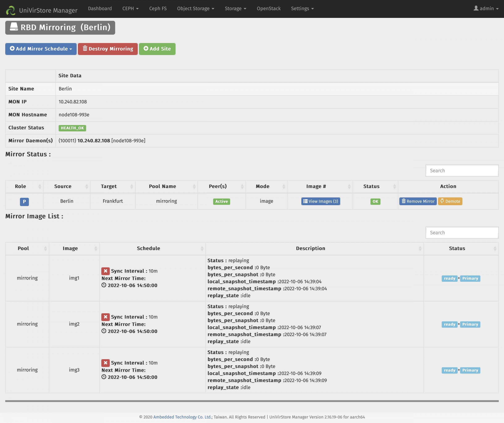The image size is (504, 423).
Task: Open the Ceph FS menu item
Action: click(x=158, y=9)
